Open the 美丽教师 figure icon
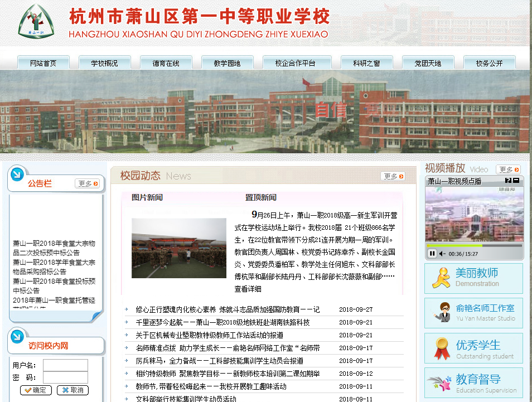Viewport: 532px width, 402px height. pos(441,278)
